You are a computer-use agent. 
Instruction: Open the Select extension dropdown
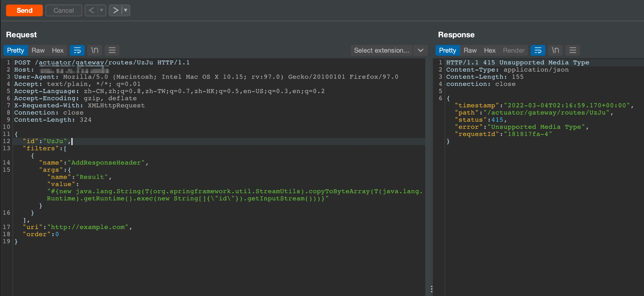coord(381,50)
